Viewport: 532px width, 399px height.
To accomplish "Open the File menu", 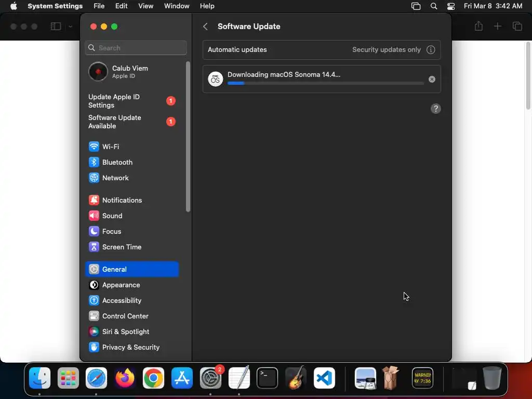I will coord(99,6).
